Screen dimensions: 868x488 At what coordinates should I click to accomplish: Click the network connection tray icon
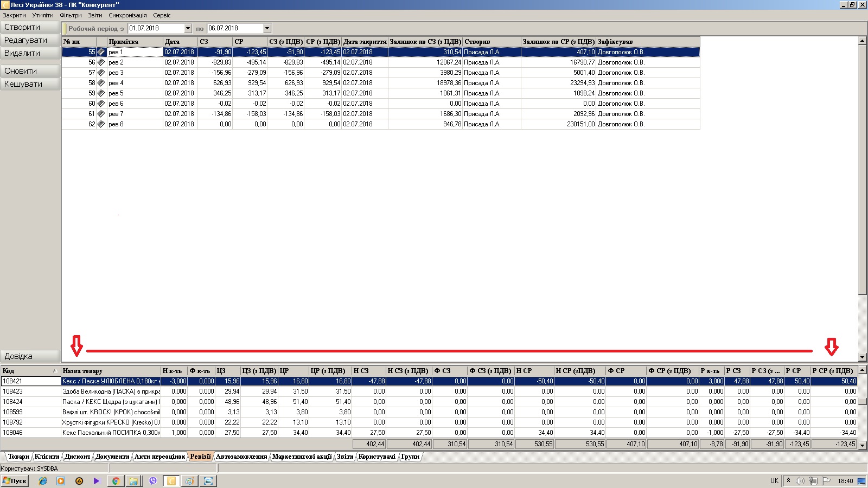pos(813,481)
